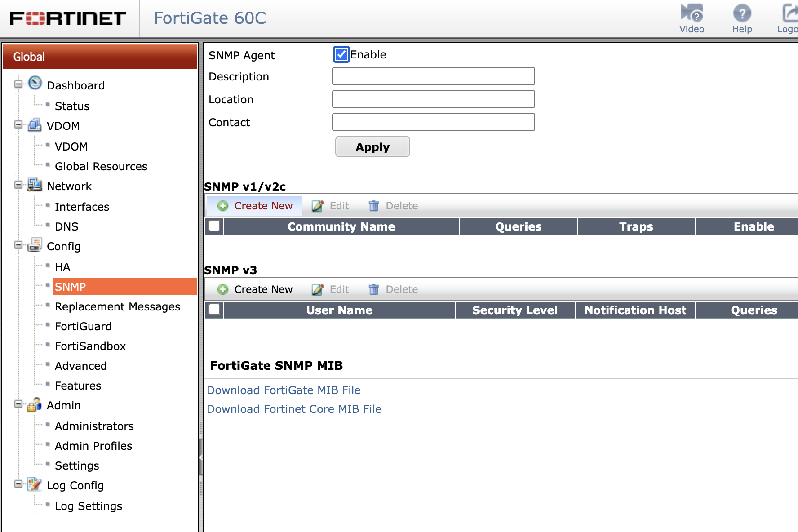Open Advanced config page
This screenshot has width=798, height=532.
point(81,366)
